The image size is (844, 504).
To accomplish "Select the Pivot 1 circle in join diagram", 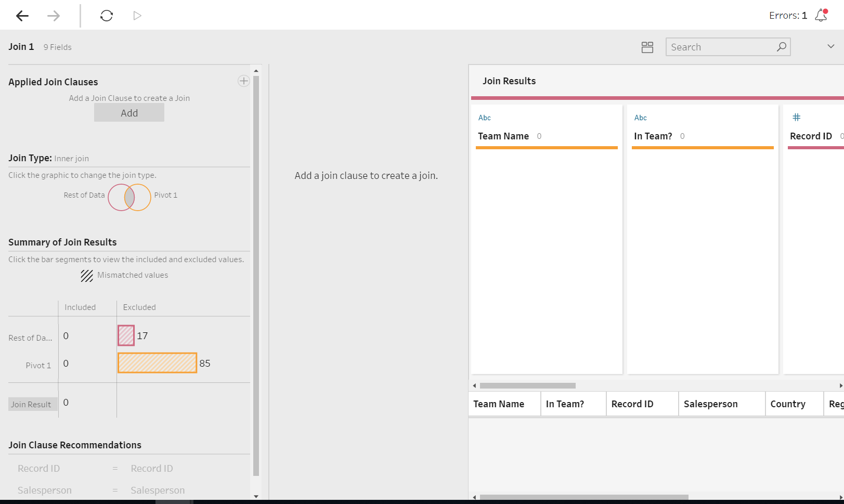I will pos(141,198).
